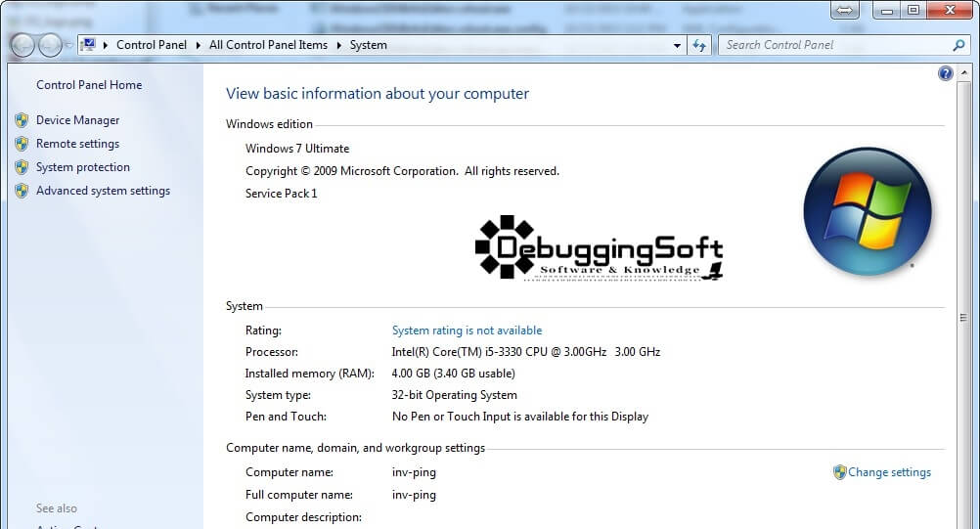Expand the arrow after Control Panel breadcrumb
The height and width of the screenshot is (529, 980).
pyautogui.click(x=199, y=45)
